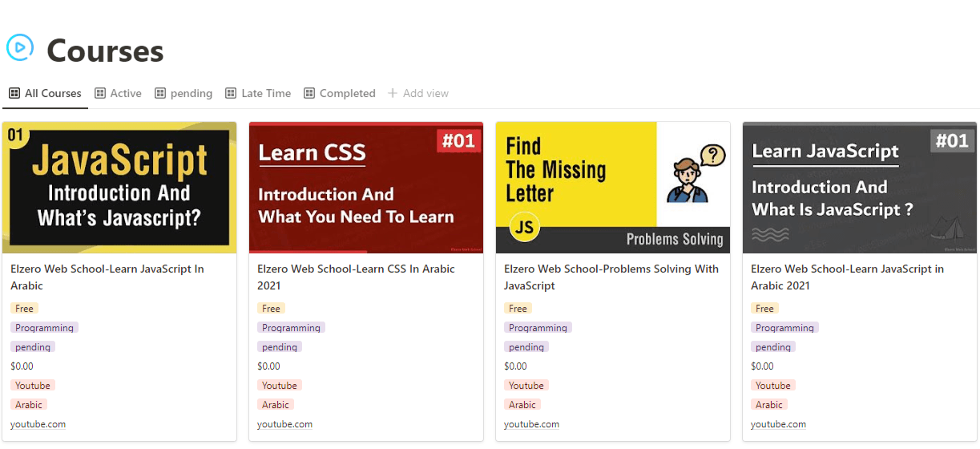Click the Courses page play icon
The height and width of the screenshot is (449, 980).
click(x=20, y=48)
